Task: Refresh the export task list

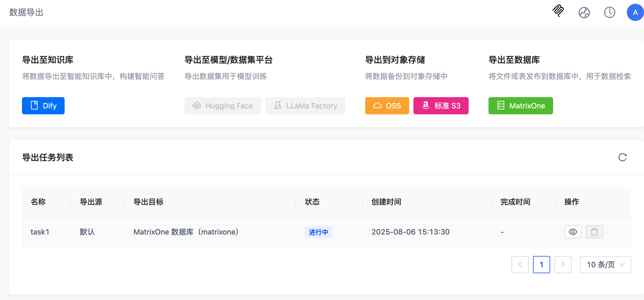Action: (x=622, y=157)
